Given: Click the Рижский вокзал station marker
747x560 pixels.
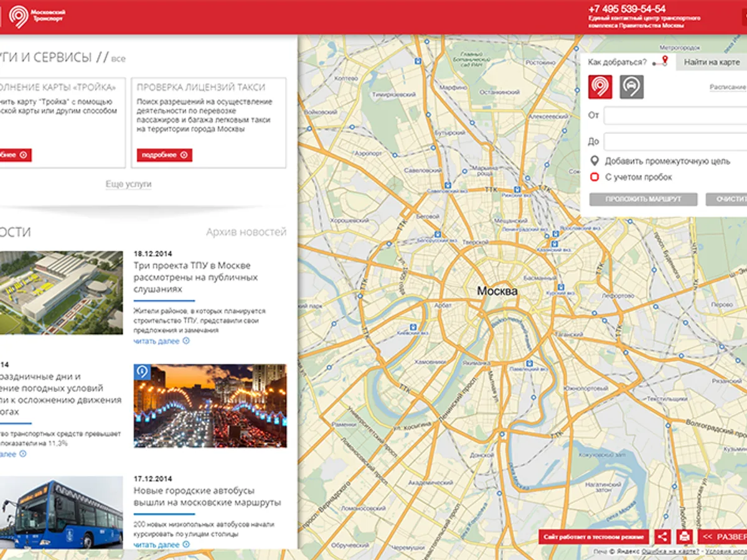Looking at the screenshot, I should (517, 190).
